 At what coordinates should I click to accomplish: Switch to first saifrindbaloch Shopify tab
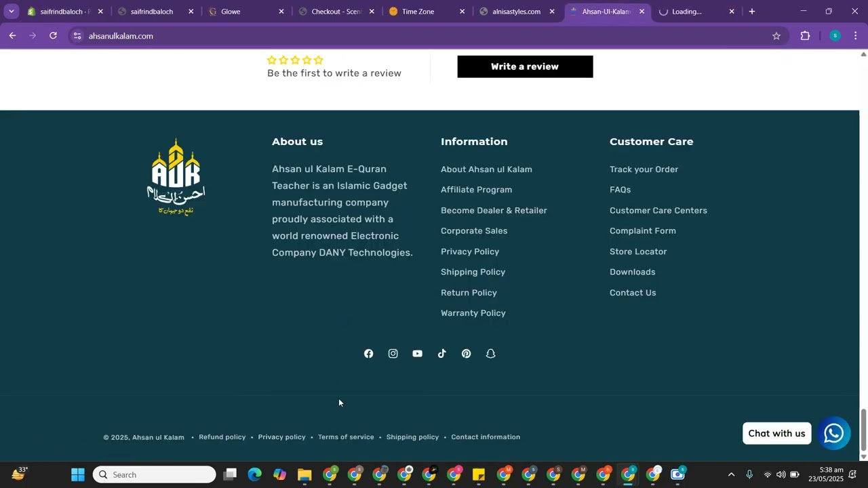[66, 12]
